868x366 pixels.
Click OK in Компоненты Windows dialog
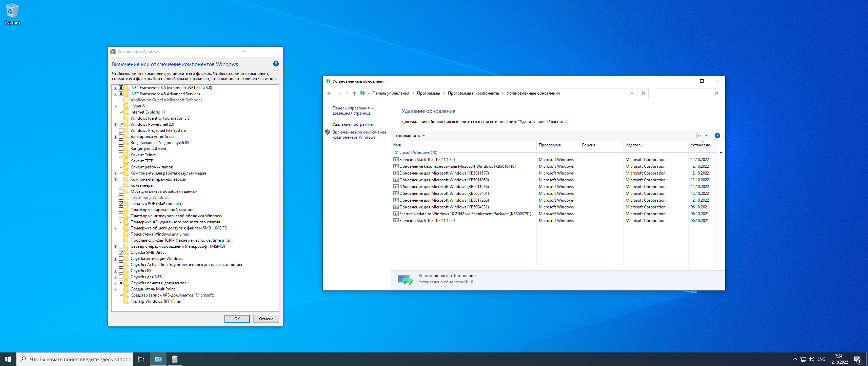tap(237, 319)
